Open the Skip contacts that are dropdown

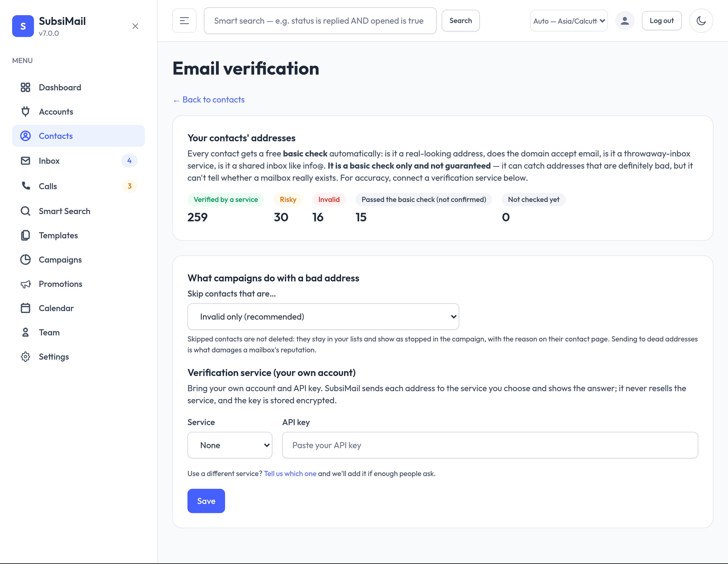click(323, 317)
